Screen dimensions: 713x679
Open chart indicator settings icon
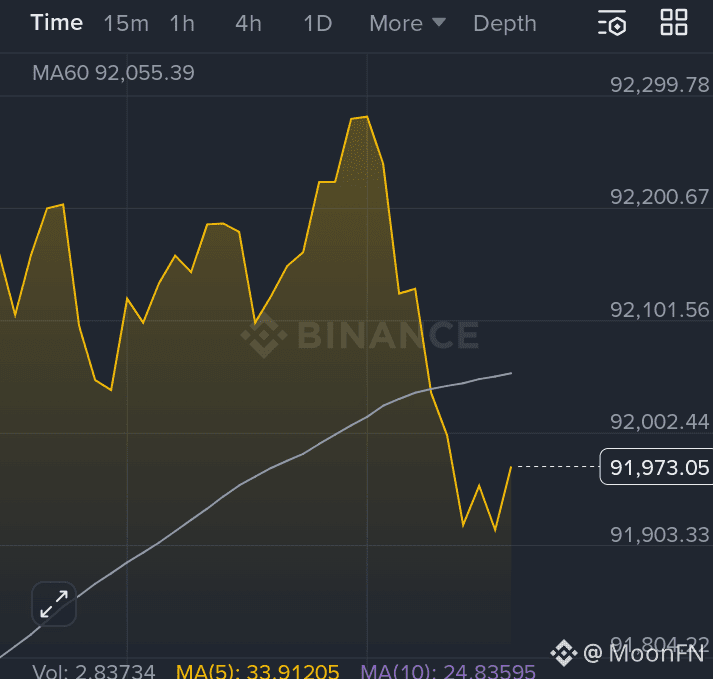(611, 23)
